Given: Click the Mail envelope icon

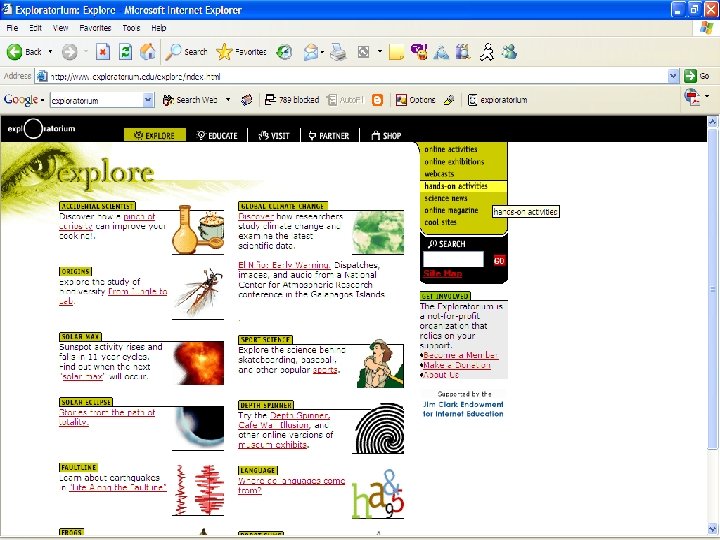Looking at the screenshot, I should 311,52.
